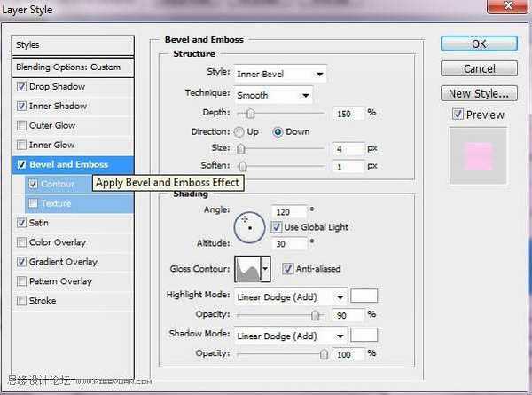Click the Depth slider handle
This screenshot has width=532, height=395.
[x=250, y=113]
